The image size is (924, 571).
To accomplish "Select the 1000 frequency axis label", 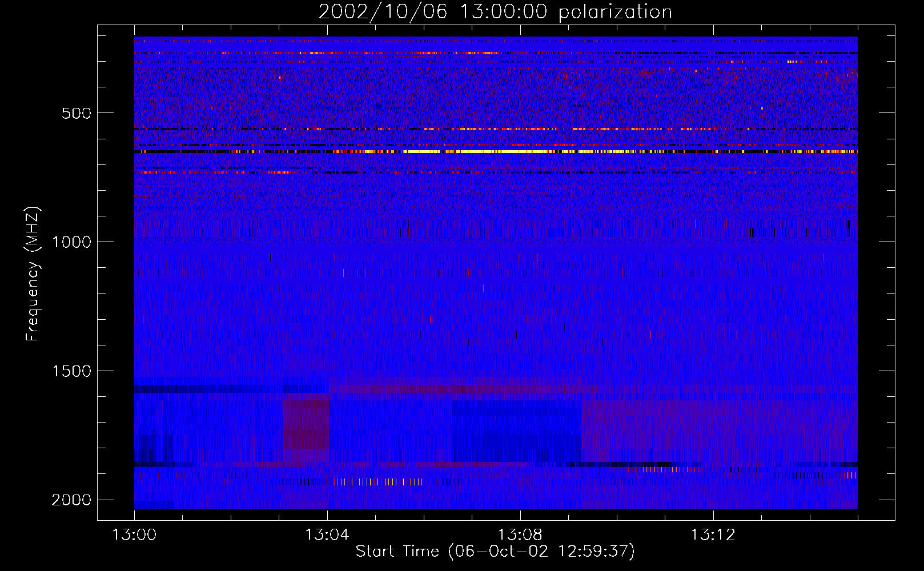I will pos(72,242).
